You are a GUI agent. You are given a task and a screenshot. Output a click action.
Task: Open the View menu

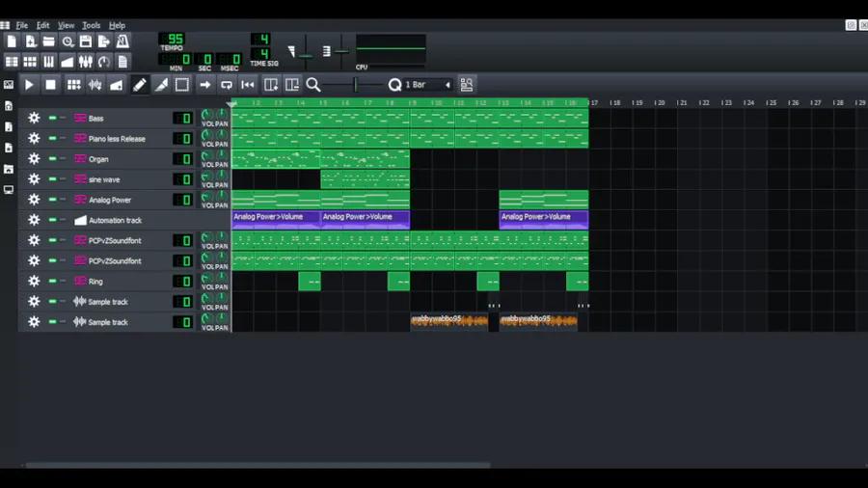point(66,25)
